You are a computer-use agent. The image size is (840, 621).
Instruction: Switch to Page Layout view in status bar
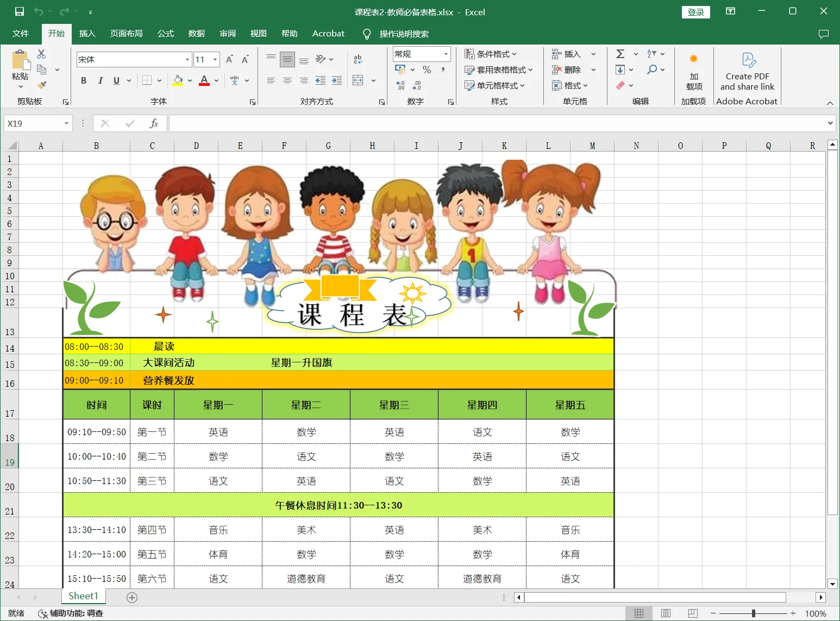(666, 613)
